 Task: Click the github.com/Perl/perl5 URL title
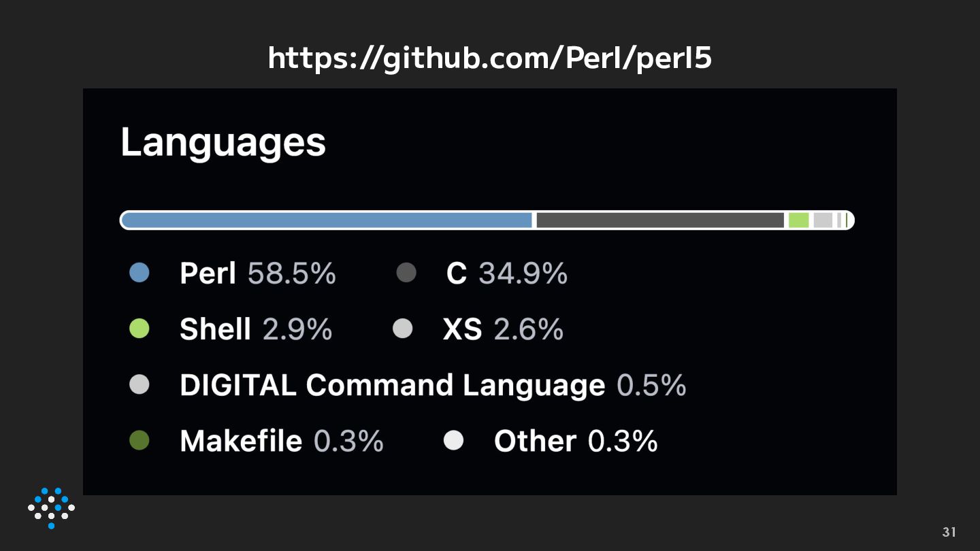(x=490, y=59)
